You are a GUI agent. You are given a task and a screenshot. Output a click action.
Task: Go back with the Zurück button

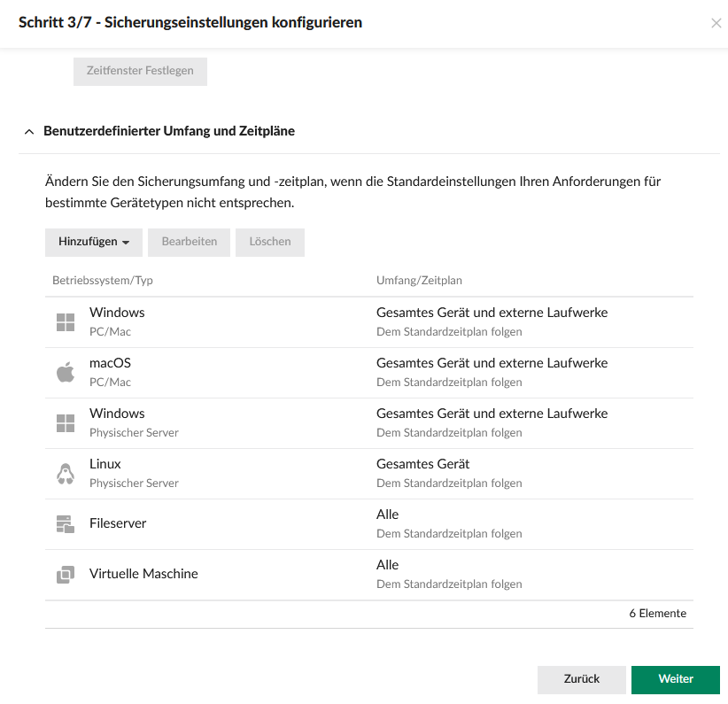point(581,679)
